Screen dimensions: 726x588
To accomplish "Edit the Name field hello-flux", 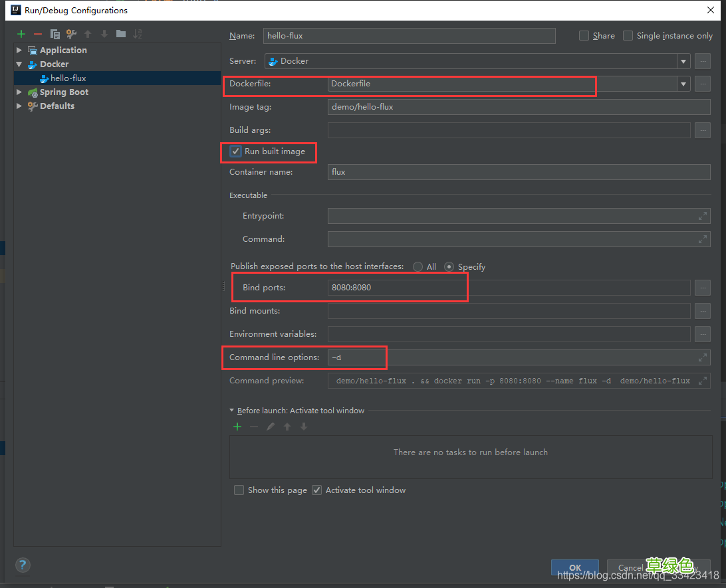I will pyautogui.click(x=410, y=36).
